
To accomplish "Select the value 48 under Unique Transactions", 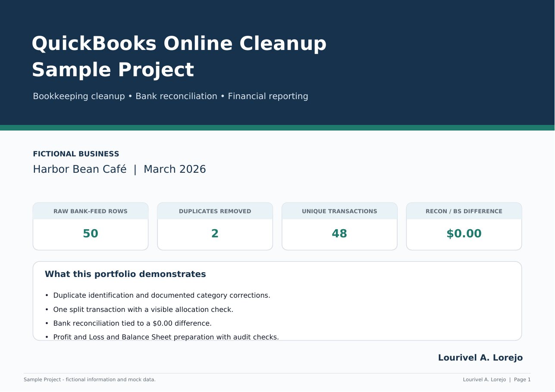I will tap(339, 233).
